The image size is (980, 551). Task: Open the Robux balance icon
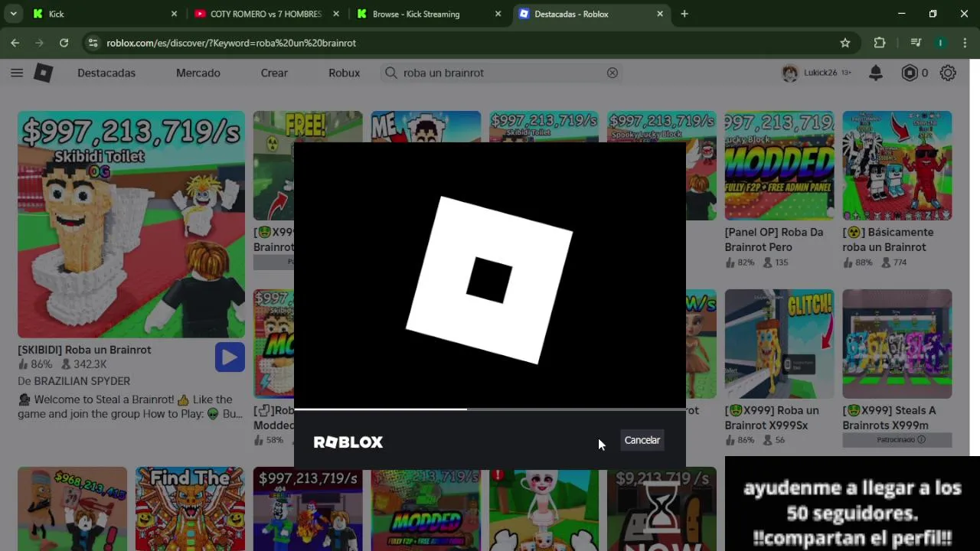click(910, 73)
